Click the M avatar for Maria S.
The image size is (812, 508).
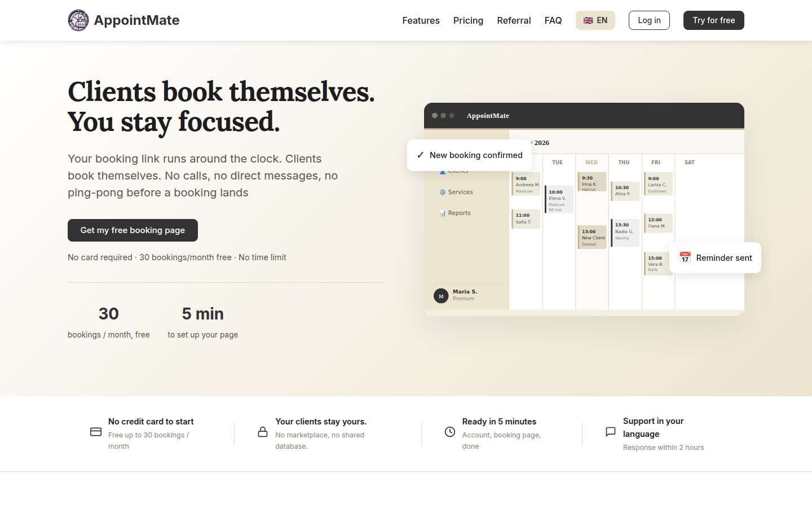[441, 296]
